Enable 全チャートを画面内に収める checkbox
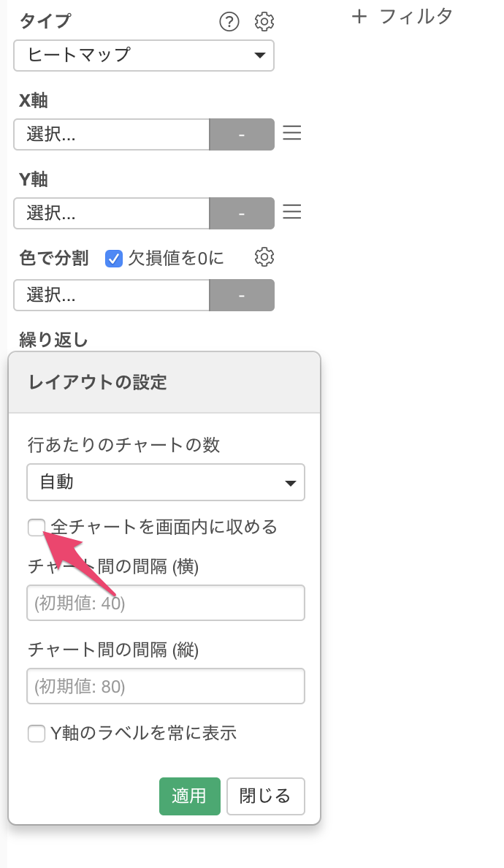This screenshot has height=868, width=504. point(37,528)
